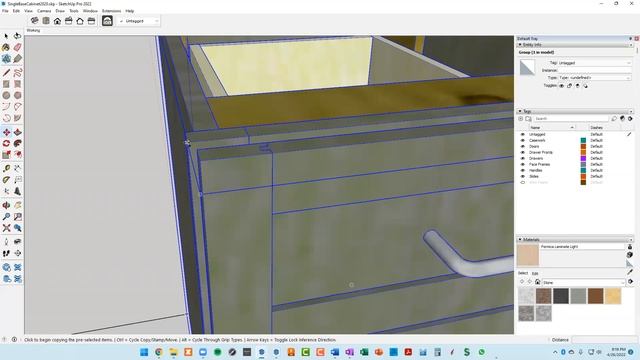This screenshot has width=640, height=360.
Task: Select the Rotate tool
Action: (6, 144)
